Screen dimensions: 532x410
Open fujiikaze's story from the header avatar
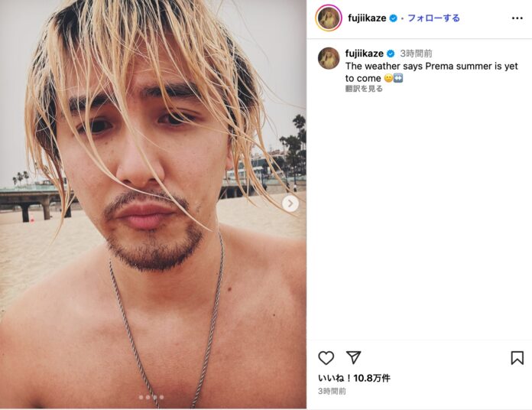(329, 18)
